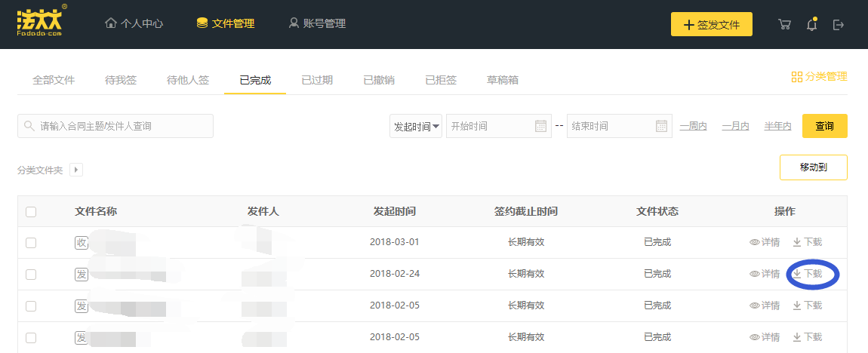Image resolution: width=868 pixels, height=353 pixels.
Task: Switch to the 待我签 tab
Action: pos(121,80)
